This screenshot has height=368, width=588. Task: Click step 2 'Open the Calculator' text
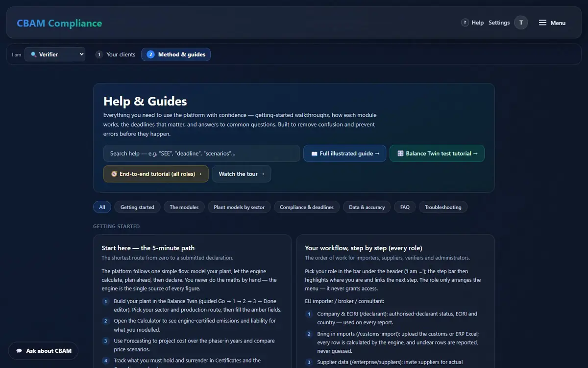click(195, 325)
